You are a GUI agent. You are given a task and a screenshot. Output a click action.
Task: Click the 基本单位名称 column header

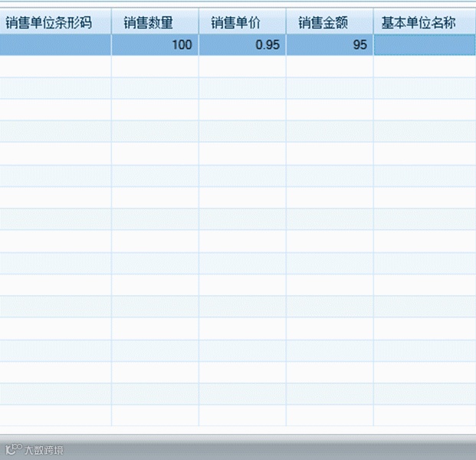point(425,22)
